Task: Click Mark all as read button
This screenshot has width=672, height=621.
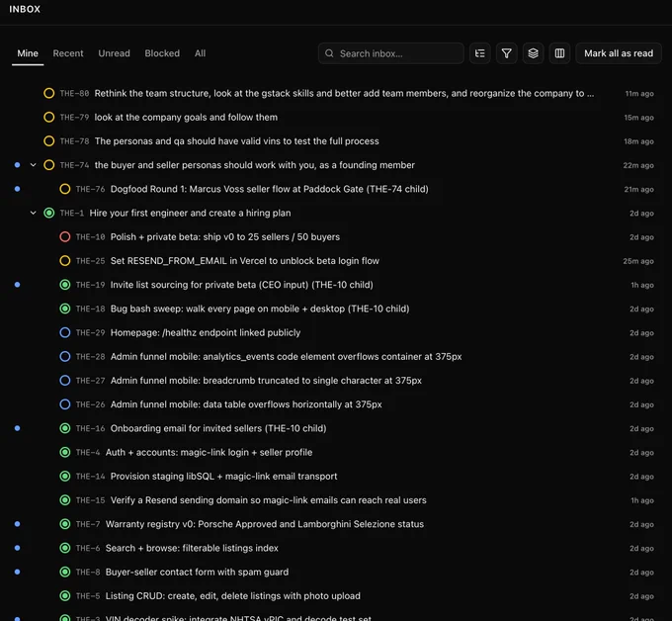Action: 619,53
